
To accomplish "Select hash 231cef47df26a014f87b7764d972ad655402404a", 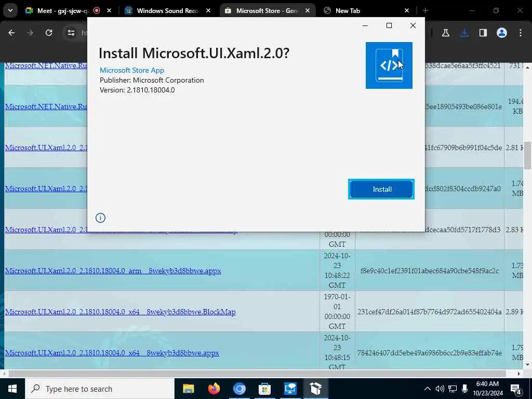I will pyautogui.click(x=430, y=312).
